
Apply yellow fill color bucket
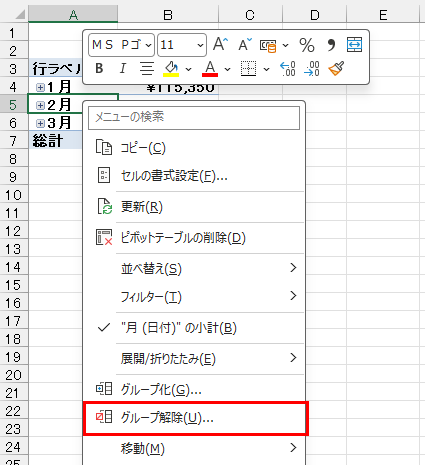pyautogui.click(x=171, y=69)
